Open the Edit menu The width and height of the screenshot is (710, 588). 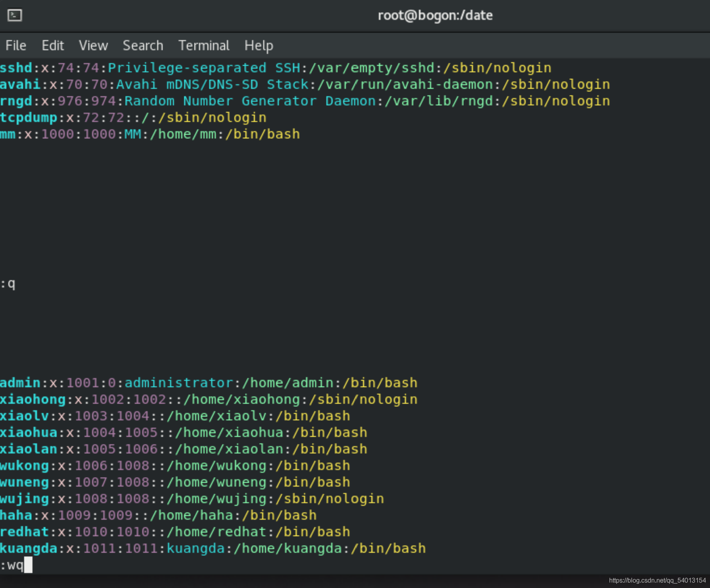point(53,46)
